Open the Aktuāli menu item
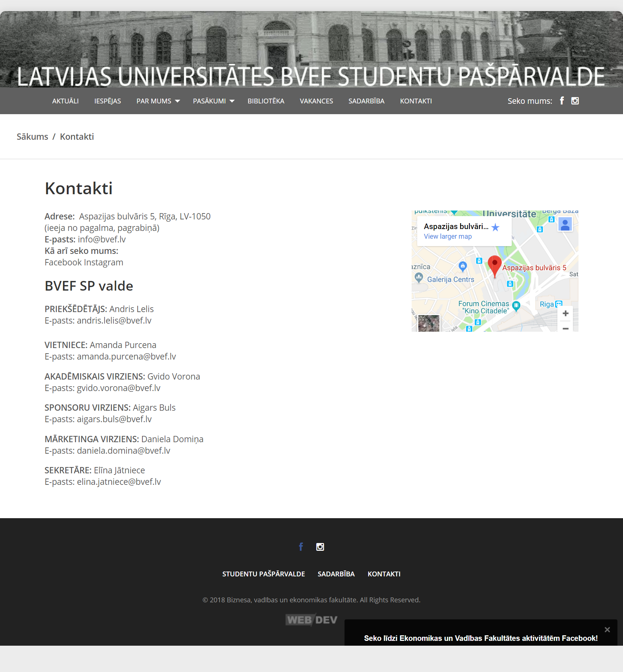 (x=65, y=101)
